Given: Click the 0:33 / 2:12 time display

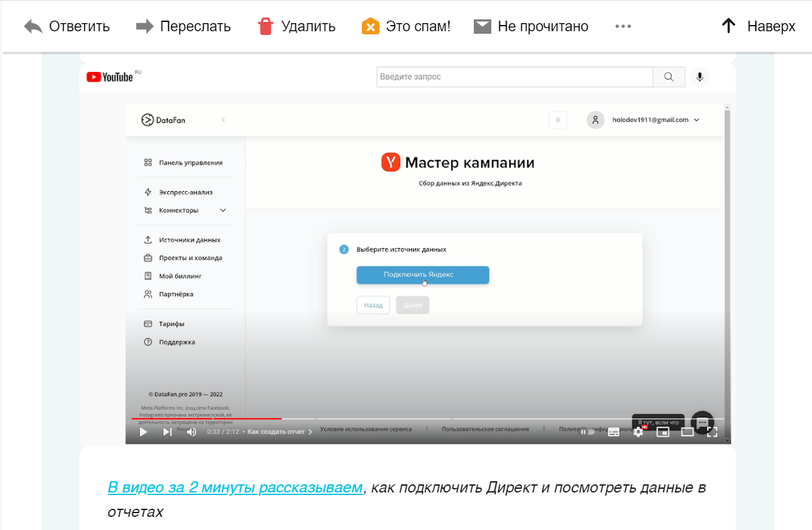Looking at the screenshot, I should coord(223,432).
